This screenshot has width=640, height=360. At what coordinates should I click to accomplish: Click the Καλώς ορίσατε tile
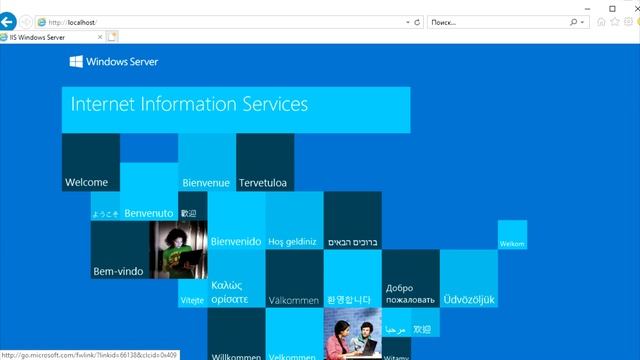coord(236,279)
